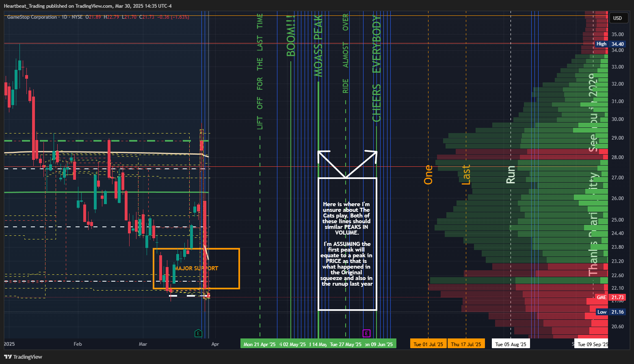The width and height of the screenshot is (634, 364).
Task: Select the Tue 09 Sep '25 date marker
Action: pos(591,344)
